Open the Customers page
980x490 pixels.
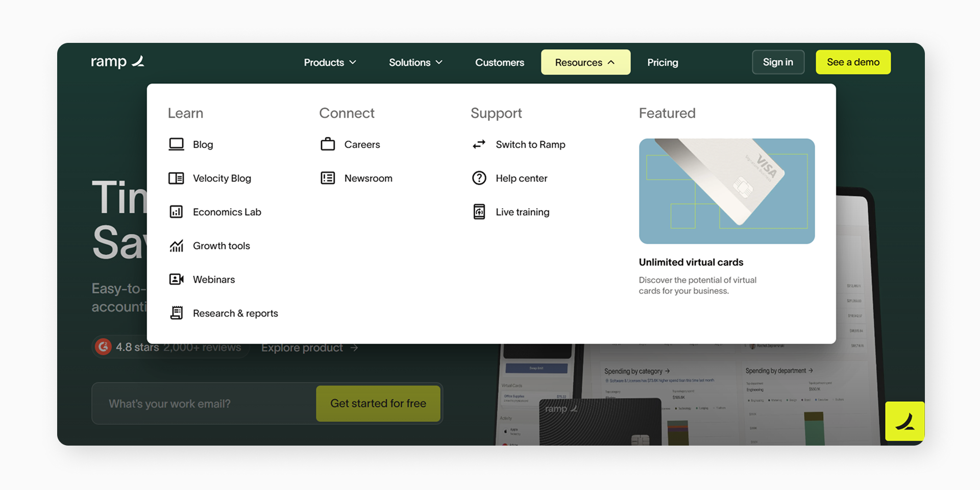500,62
